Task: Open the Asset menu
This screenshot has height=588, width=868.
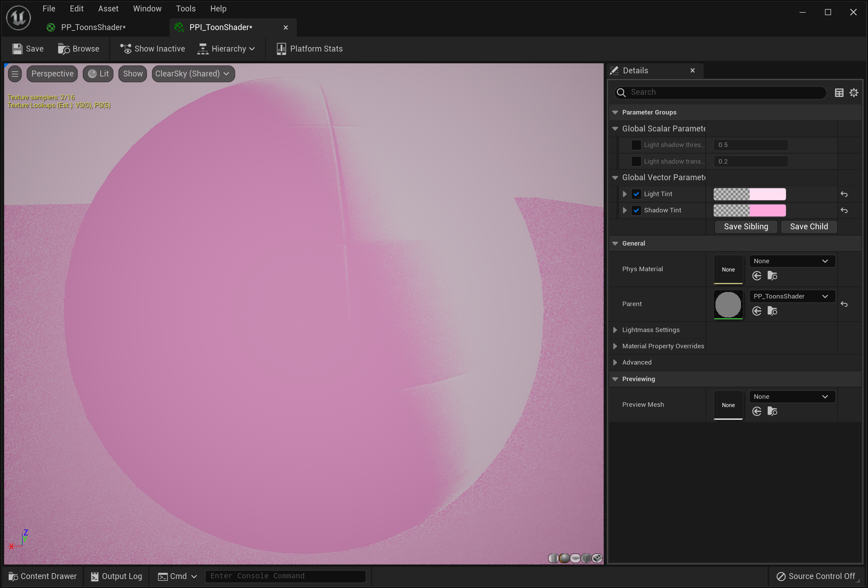Action: 108,9
